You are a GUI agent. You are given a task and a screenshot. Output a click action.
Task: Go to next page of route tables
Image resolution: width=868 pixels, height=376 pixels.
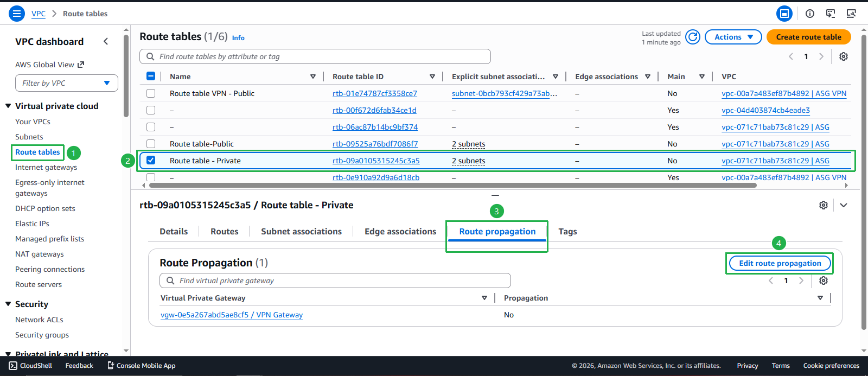tap(821, 56)
